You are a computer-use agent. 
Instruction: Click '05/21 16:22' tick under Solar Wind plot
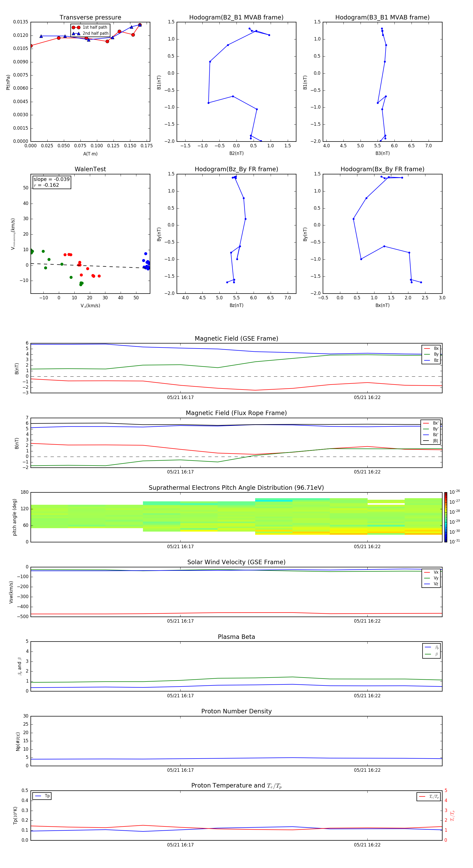click(x=367, y=621)
